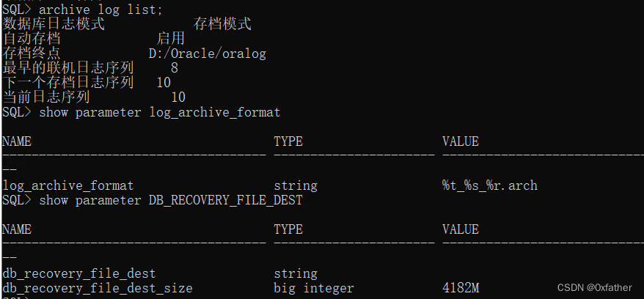Viewport: 644px width, 299px height.
Task: Click the 启用 automatic archive status
Action: pos(170,39)
